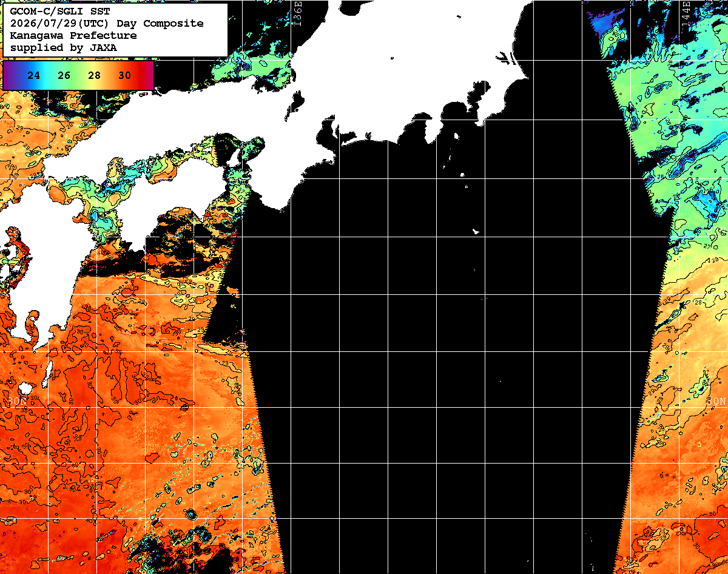Click the 30N latitude label on left edge
Screen dimensions: 728x574
coord(18,402)
